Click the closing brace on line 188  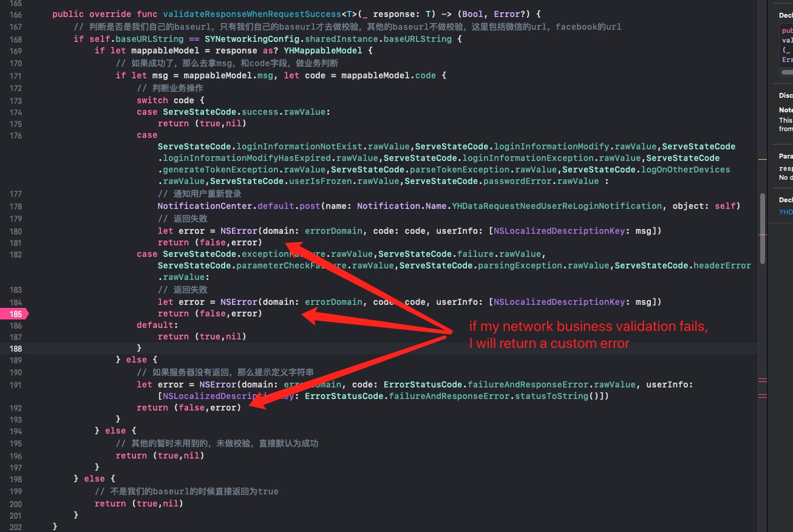pyautogui.click(x=139, y=348)
